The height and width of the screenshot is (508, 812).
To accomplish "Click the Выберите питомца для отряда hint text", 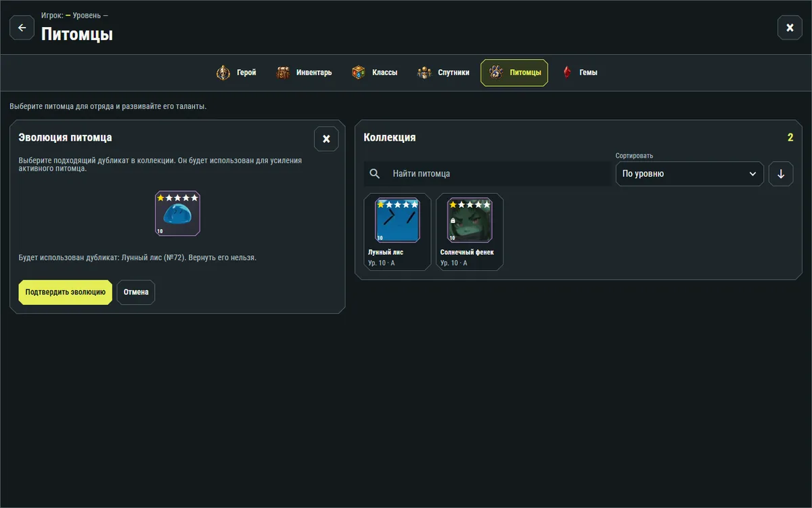I will point(108,106).
